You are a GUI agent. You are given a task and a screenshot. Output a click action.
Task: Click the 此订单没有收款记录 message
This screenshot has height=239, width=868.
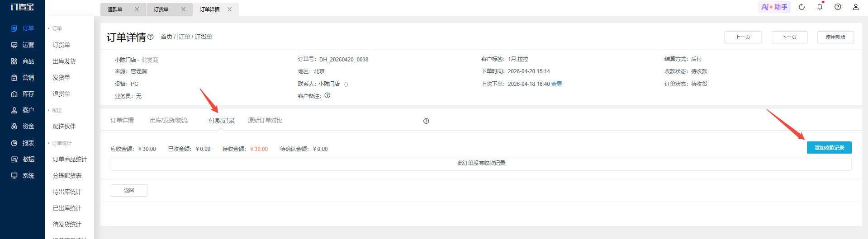tap(481, 163)
